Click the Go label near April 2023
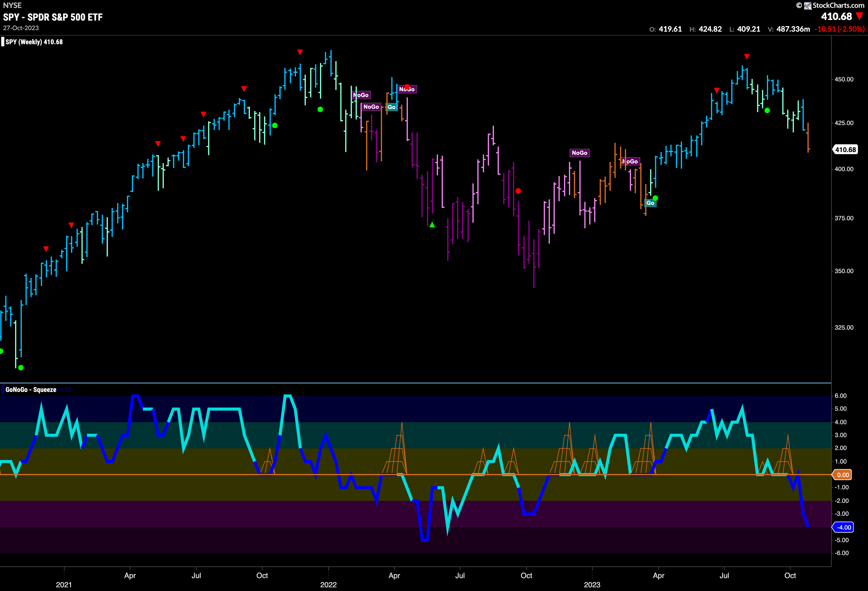 click(x=650, y=203)
